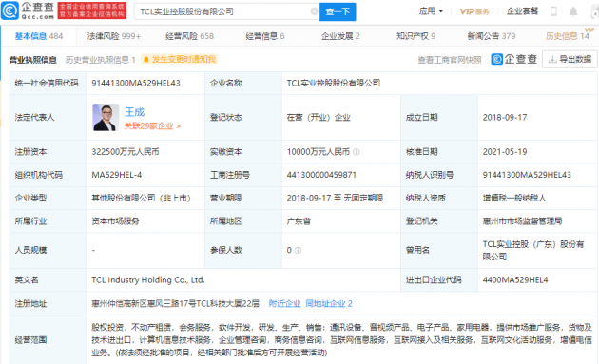
Task: Click the 查一下 search button
Action: 338,11
